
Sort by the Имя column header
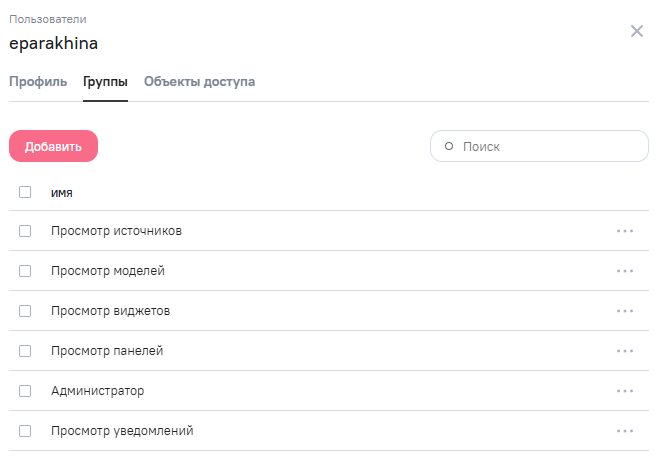(x=62, y=192)
